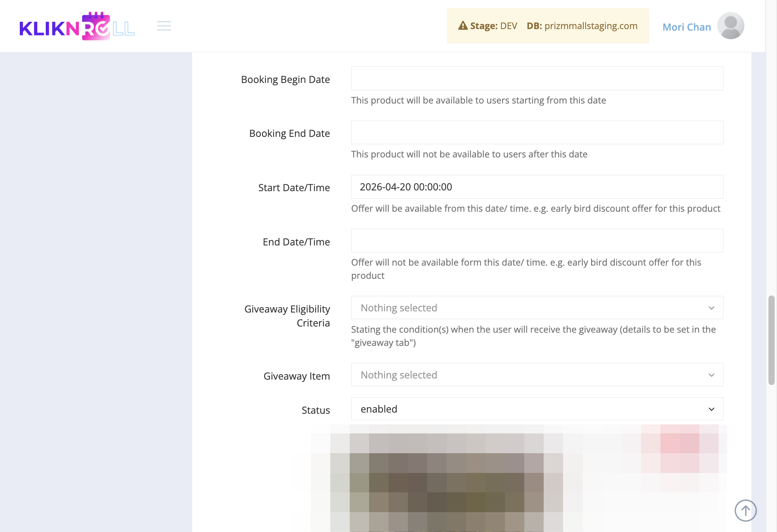Screen dimensions: 777x532
Task: Click the Start Date/Time field
Action: tap(537, 187)
